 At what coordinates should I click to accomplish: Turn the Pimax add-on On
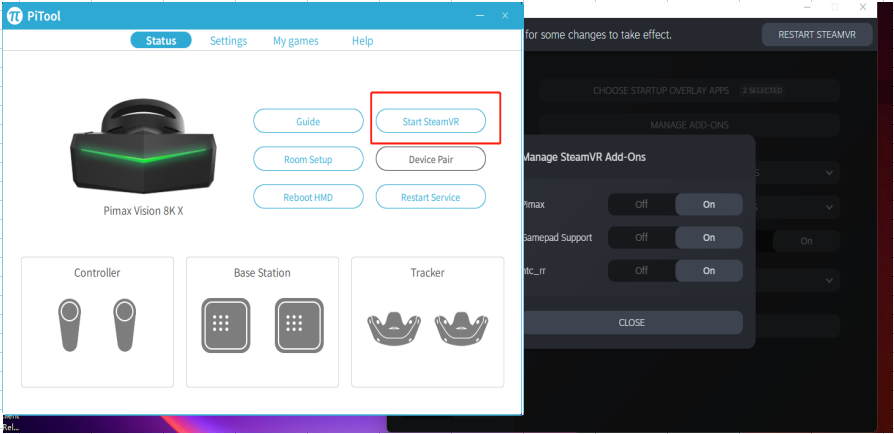pyautogui.click(x=709, y=204)
